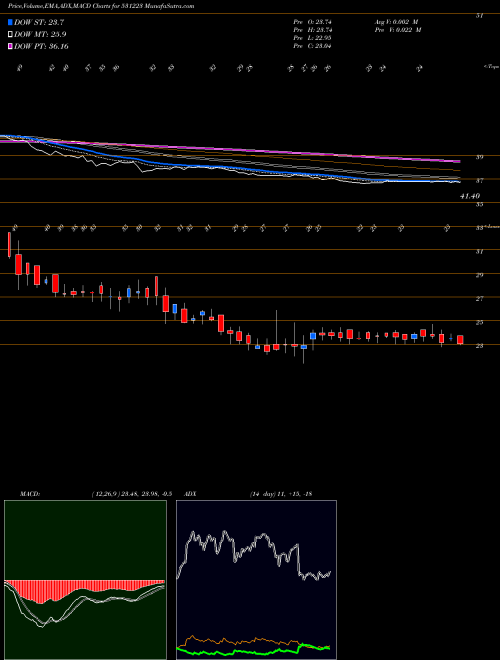The image size is (500, 660).
Task: Click the 41.40 price label
Action: [x=470, y=196]
